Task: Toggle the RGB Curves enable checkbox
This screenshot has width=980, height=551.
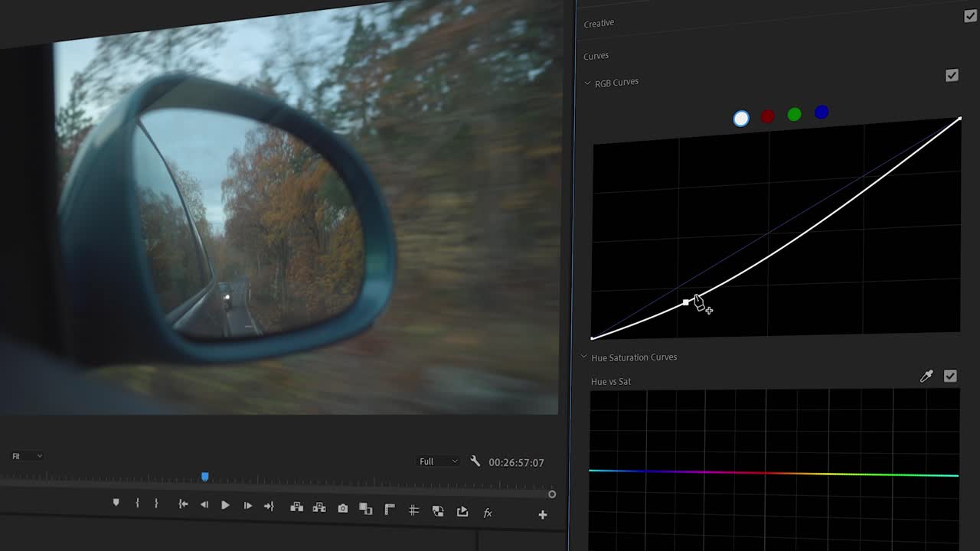Action: coord(952,75)
